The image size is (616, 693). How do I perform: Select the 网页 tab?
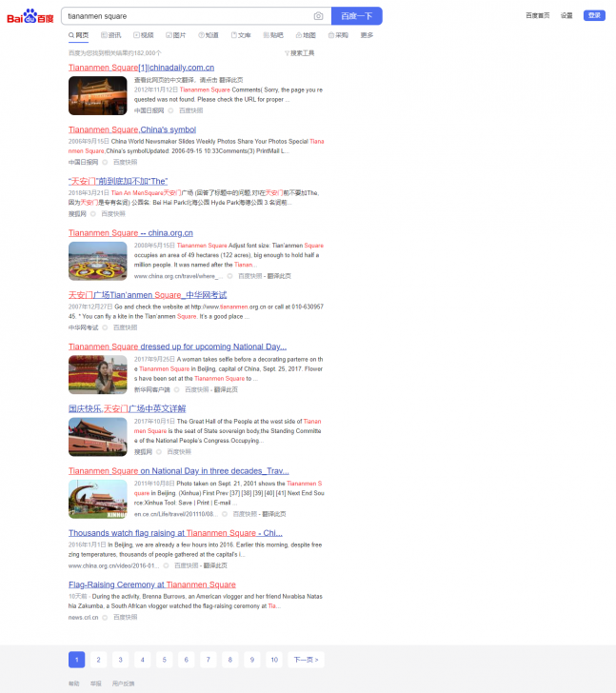click(x=79, y=35)
